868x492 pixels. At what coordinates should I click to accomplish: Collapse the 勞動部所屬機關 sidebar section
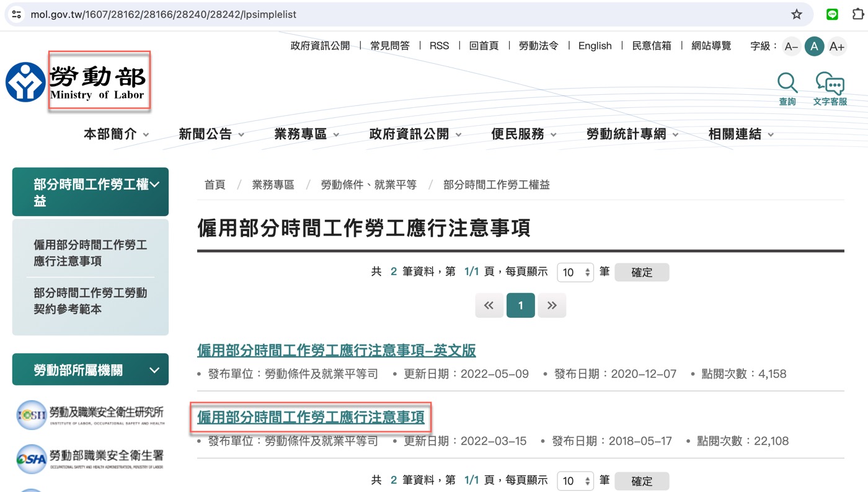pyautogui.click(x=91, y=370)
